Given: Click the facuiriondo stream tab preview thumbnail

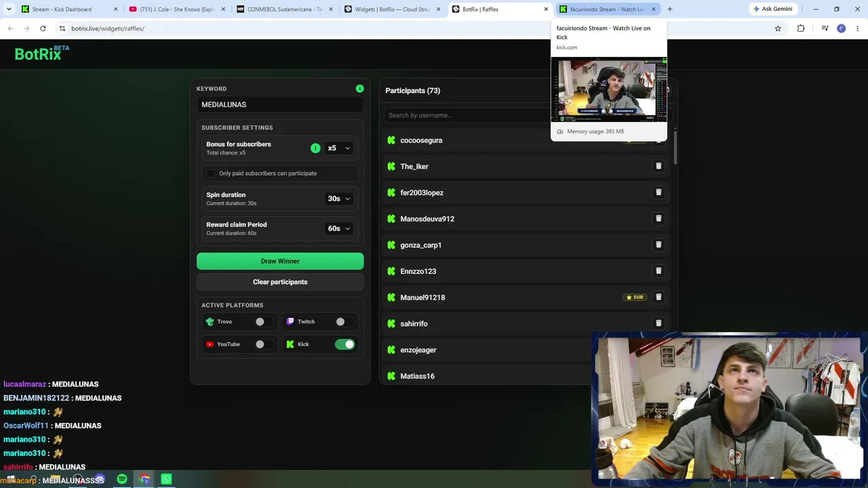Looking at the screenshot, I should click(x=609, y=89).
